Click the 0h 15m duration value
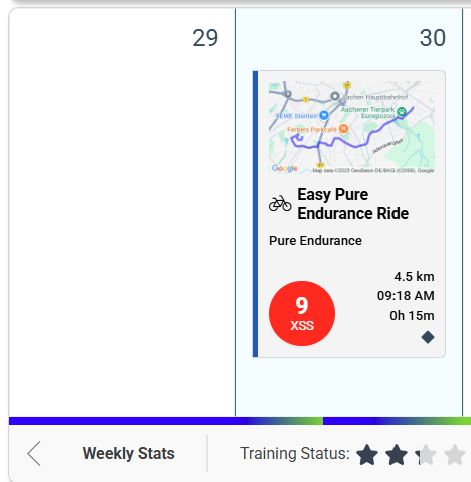Screen dimensions: 471x482 coord(412,315)
